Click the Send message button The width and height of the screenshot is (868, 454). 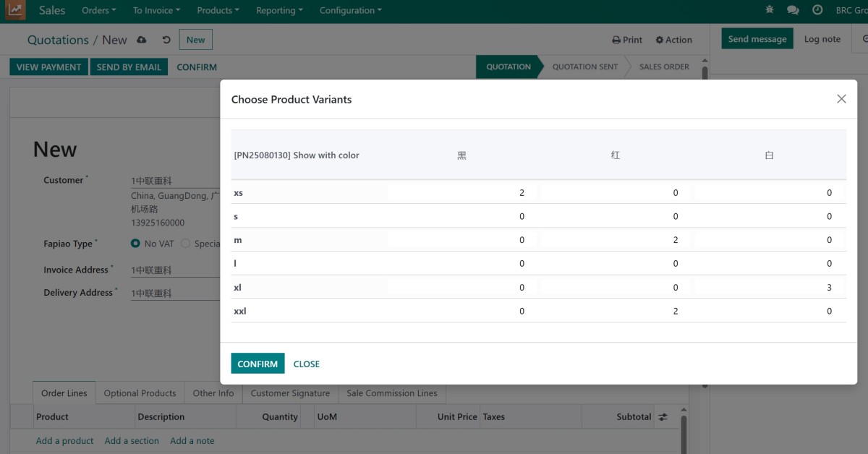pos(757,39)
